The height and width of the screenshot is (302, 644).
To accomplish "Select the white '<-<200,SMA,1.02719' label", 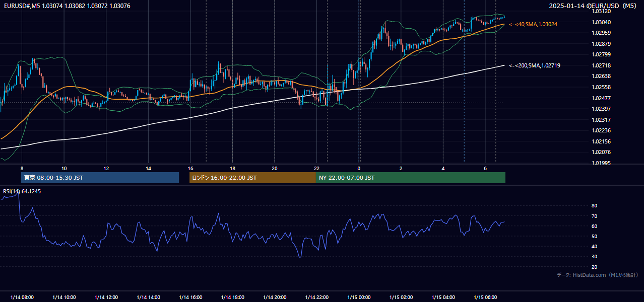I will (535, 65).
